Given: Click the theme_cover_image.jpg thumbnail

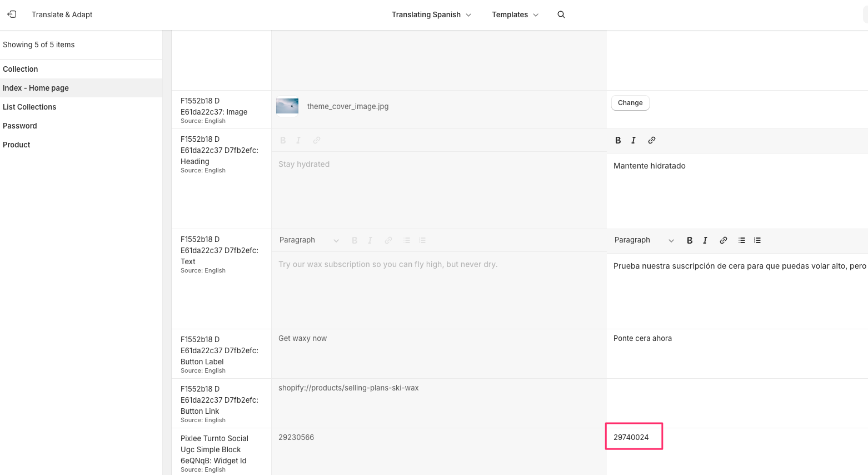Looking at the screenshot, I should point(287,106).
